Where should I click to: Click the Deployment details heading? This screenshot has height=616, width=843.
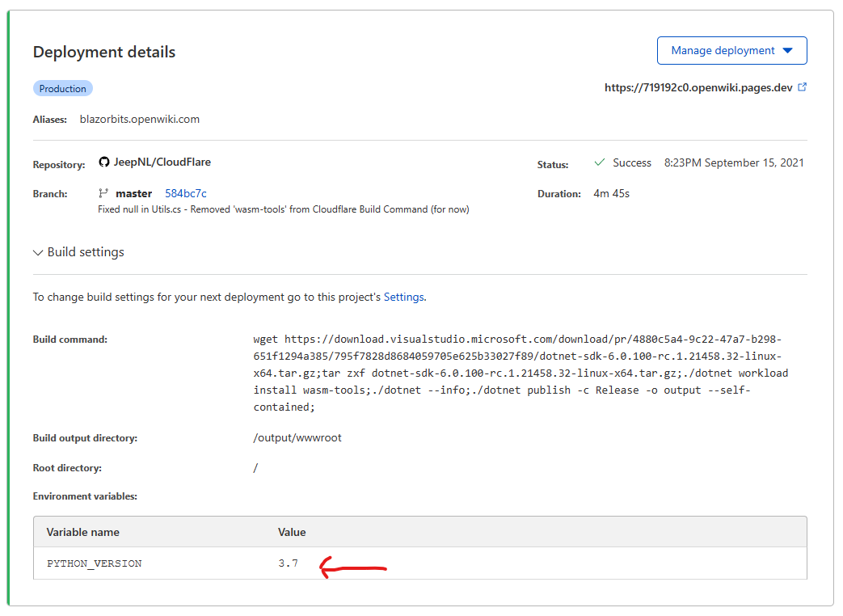(x=104, y=52)
